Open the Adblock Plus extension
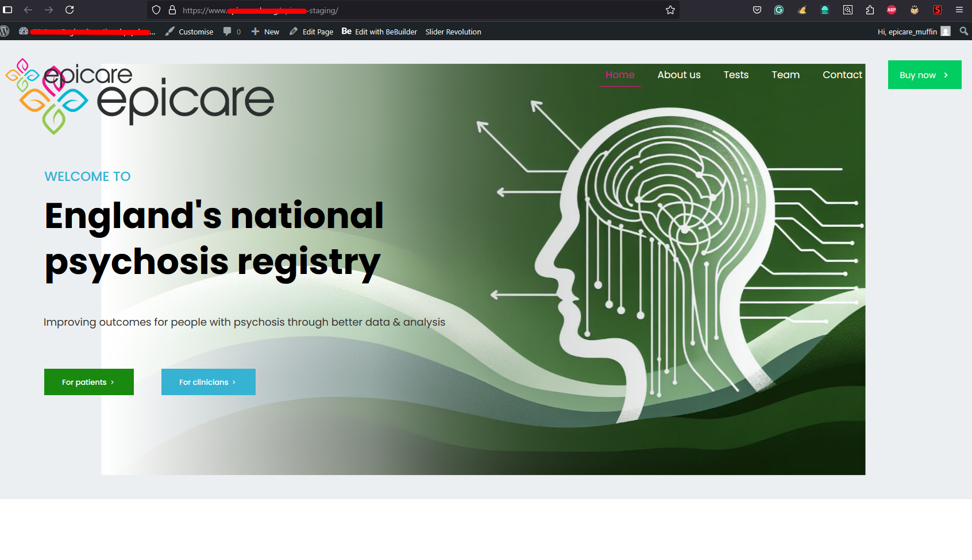Screen dimensions: 972x560 click(892, 10)
